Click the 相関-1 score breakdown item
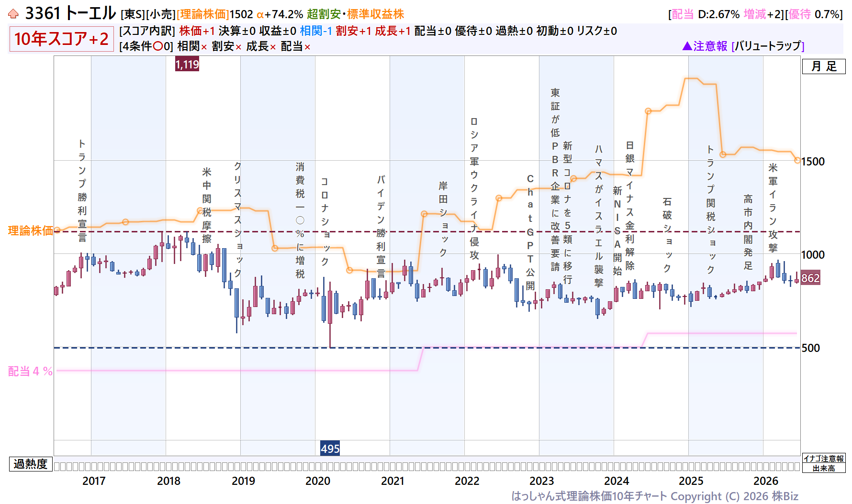Image resolution: width=852 pixels, height=504 pixels. click(316, 31)
